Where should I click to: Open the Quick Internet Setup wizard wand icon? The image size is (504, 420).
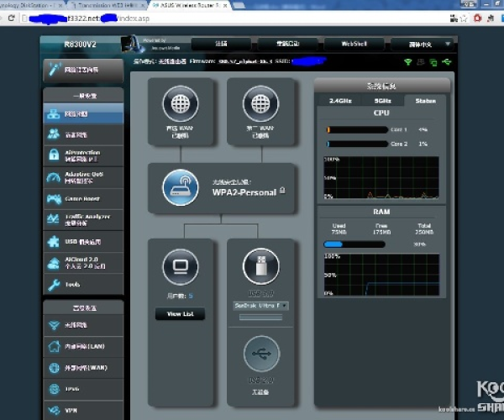54,70
